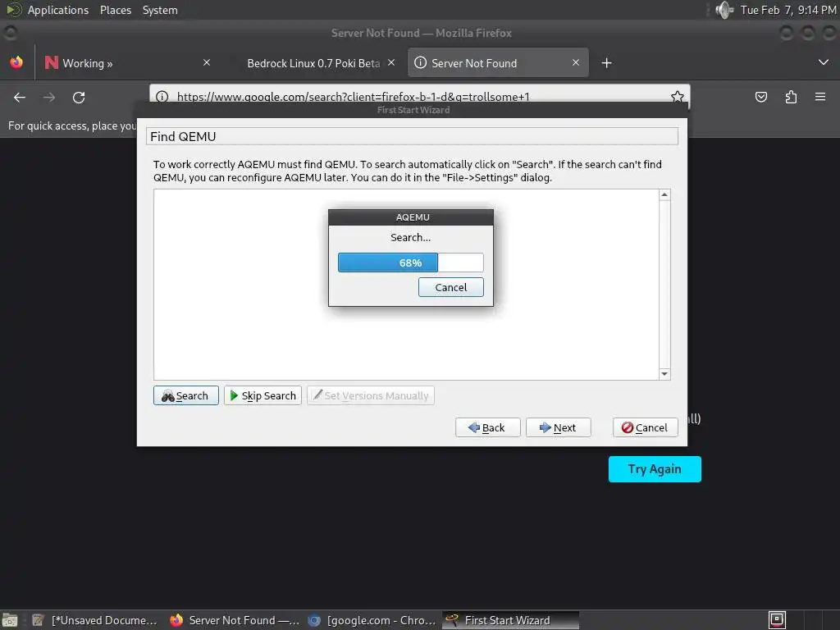
Task: Open the Applications menu
Action: 58,10
